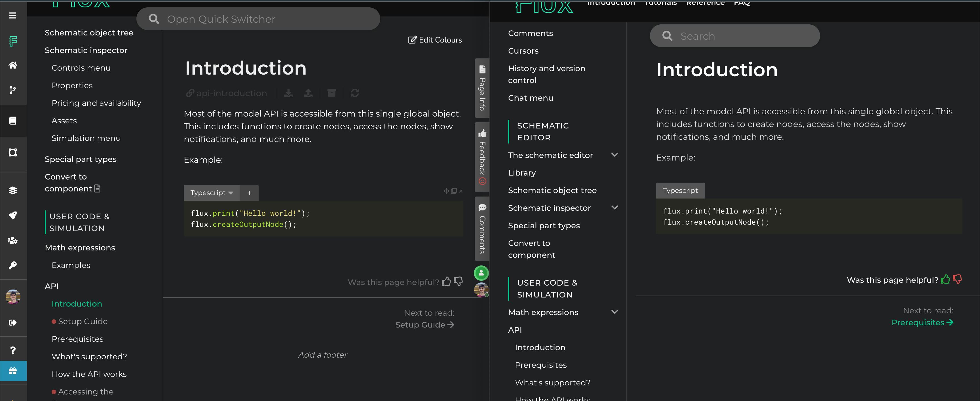The height and width of the screenshot is (401, 980).
Task: Go to the home icon in rail
Action: pyautogui.click(x=12, y=65)
